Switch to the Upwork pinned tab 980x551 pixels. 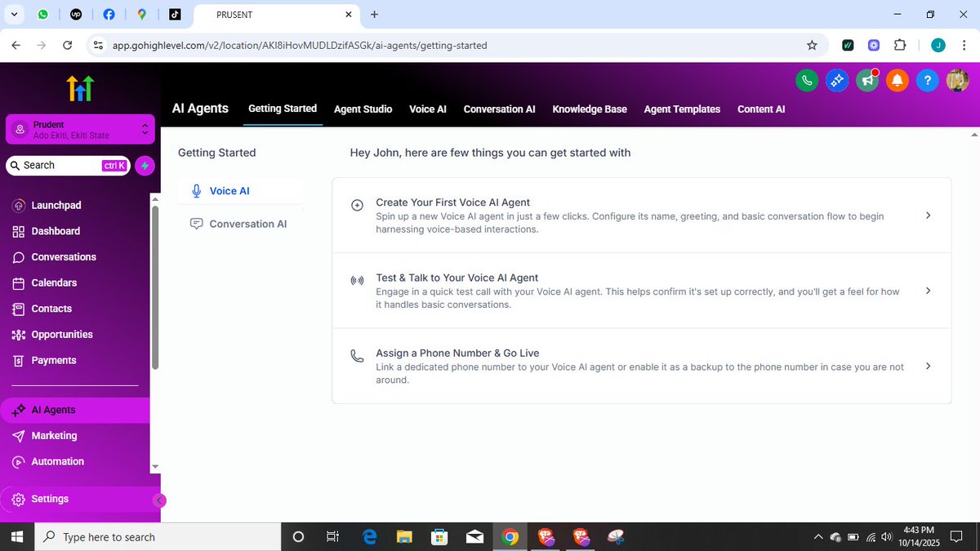(x=76, y=15)
